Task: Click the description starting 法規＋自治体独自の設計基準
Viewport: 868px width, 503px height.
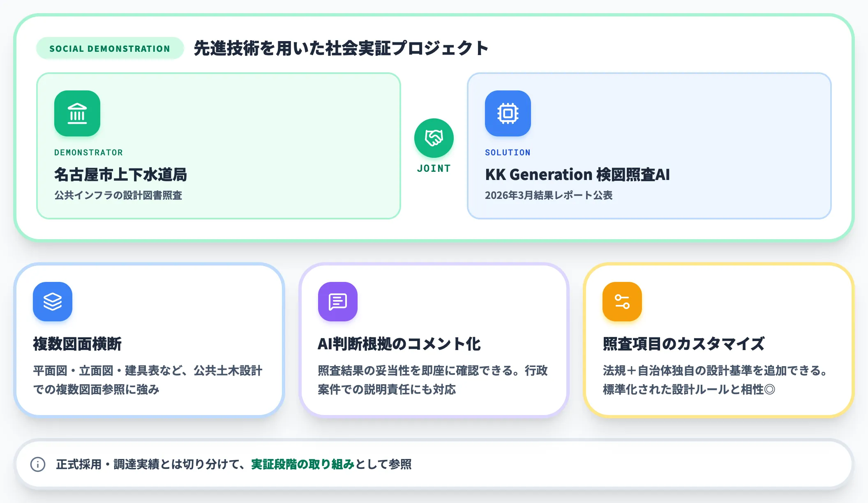Action: (716, 380)
